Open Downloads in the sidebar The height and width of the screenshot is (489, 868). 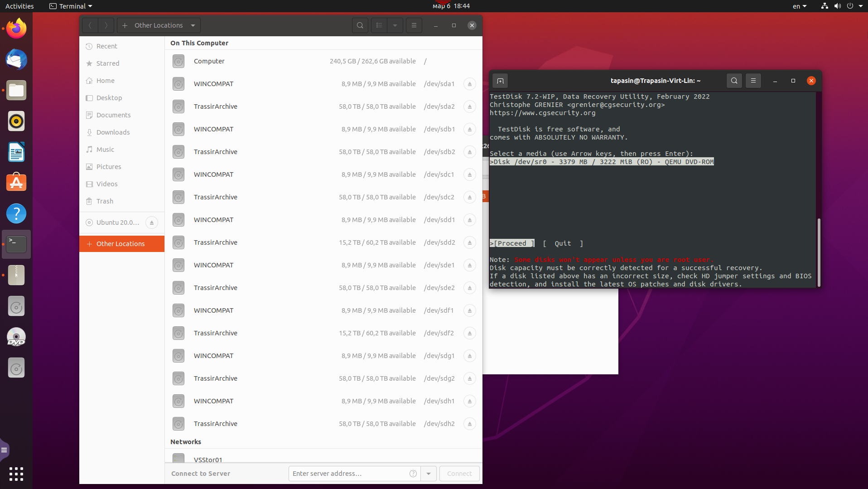122,132
